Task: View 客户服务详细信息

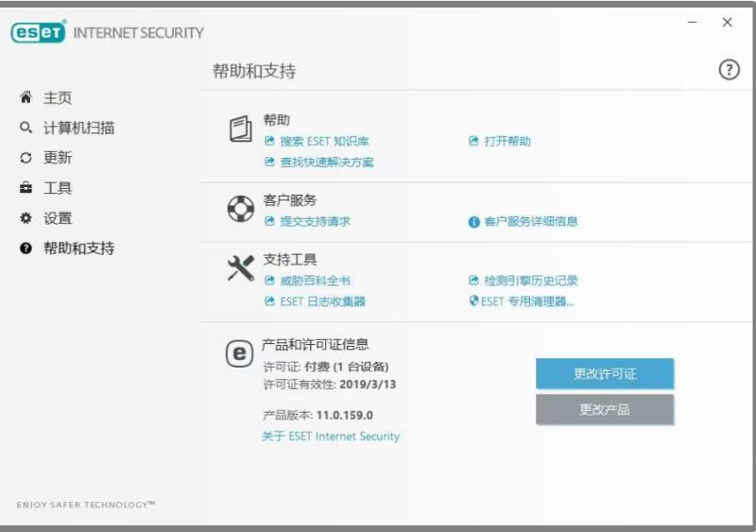Action: click(x=531, y=221)
